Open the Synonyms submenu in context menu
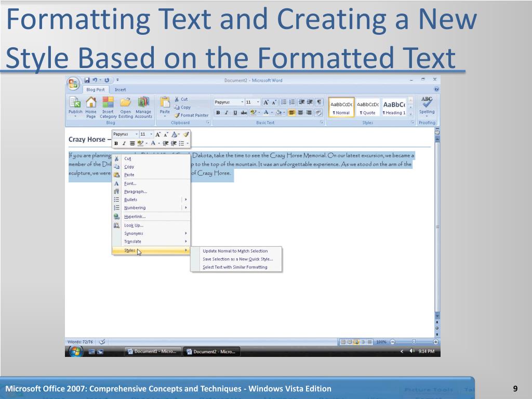 click(151, 233)
